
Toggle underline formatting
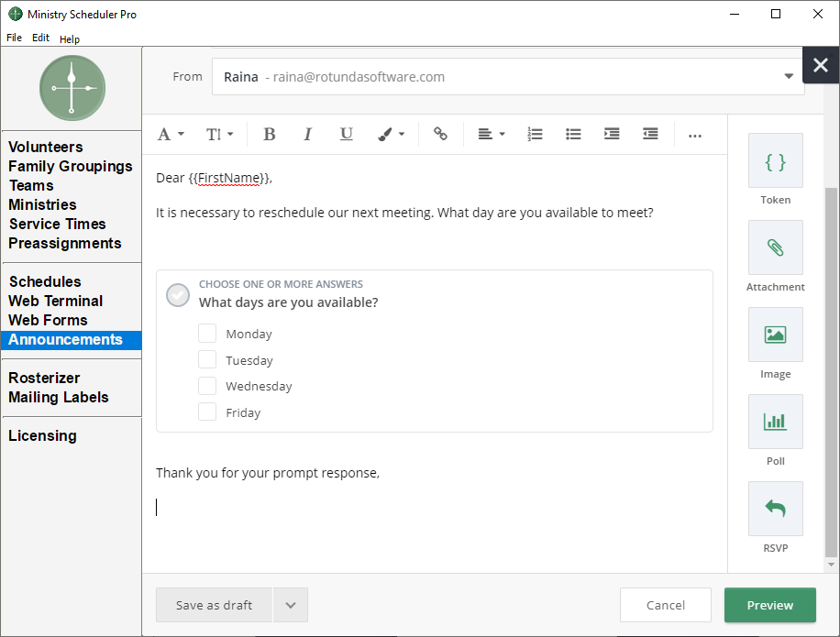pyautogui.click(x=346, y=134)
